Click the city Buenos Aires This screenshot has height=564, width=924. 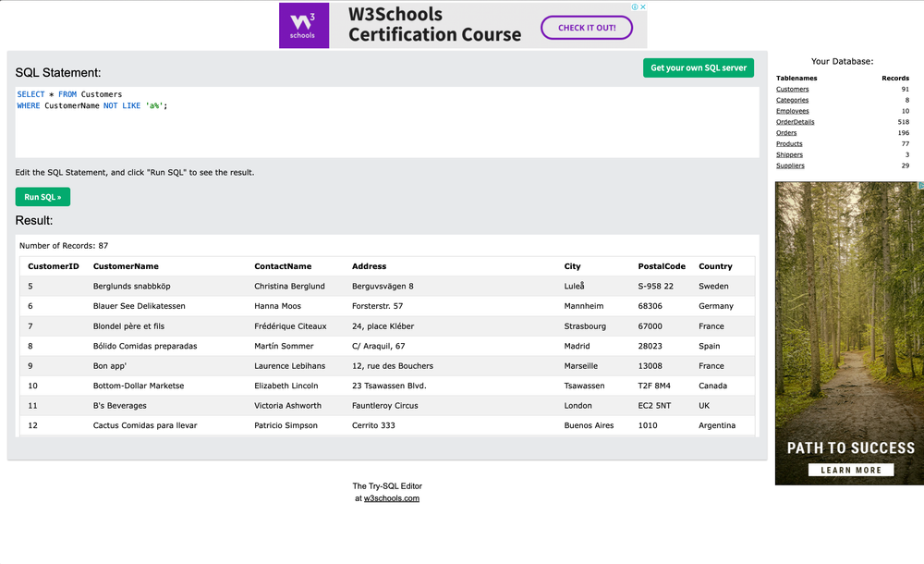[x=589, y=425]
